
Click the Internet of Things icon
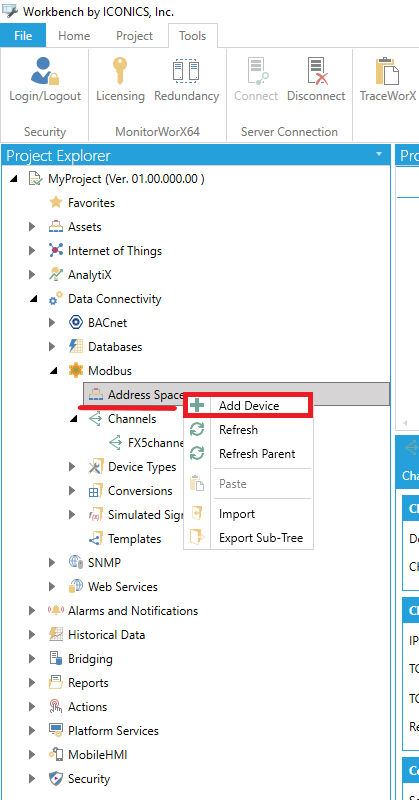pos(55,251)
